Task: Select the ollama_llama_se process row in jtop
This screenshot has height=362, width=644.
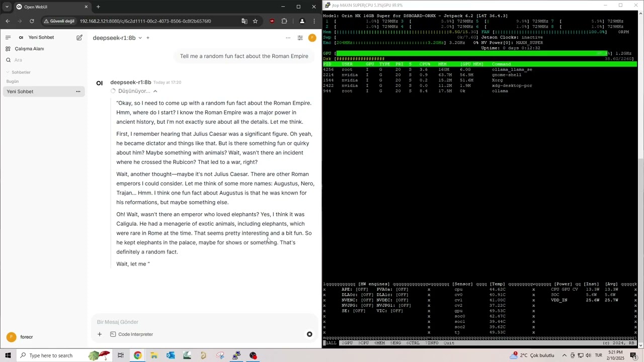Action: coord(480,69)
